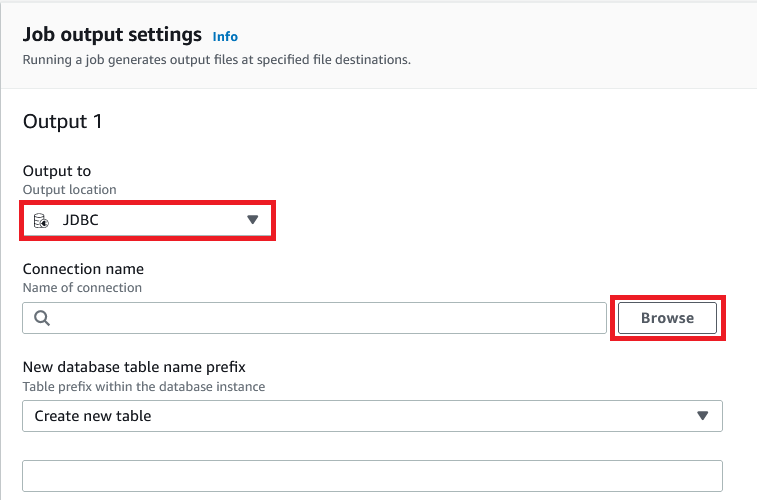Click the Output to label

point(56,171)
